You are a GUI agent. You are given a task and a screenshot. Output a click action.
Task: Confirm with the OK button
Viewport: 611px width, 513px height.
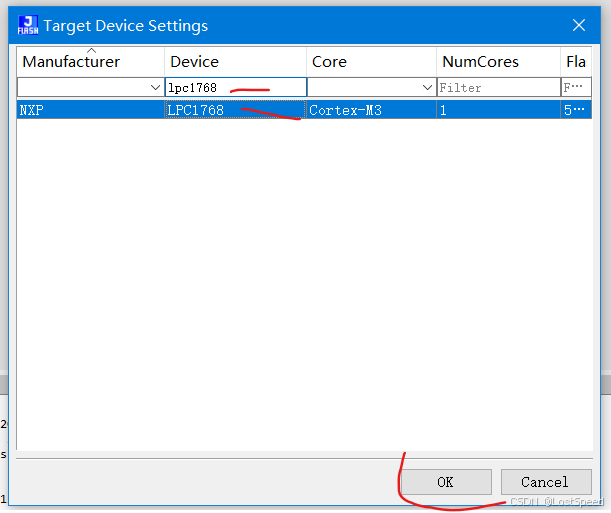pos(446,482)
